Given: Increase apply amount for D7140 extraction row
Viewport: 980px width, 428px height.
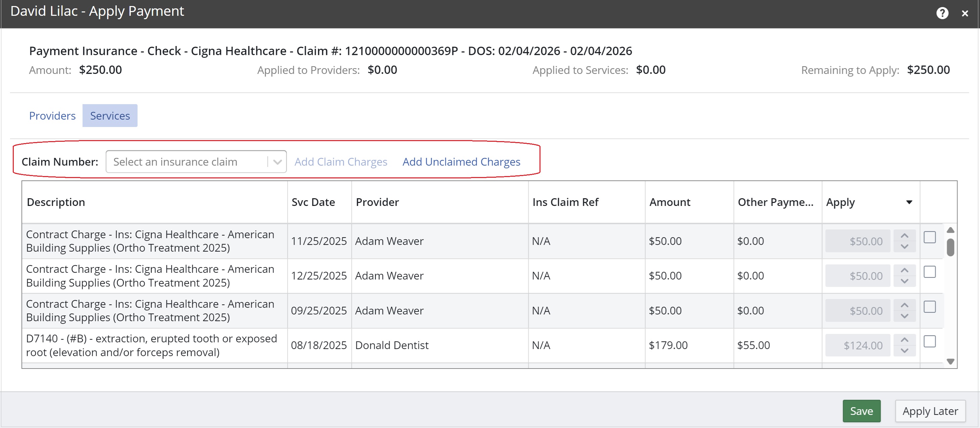Looking at the screenshot, I should pos(904,340).
